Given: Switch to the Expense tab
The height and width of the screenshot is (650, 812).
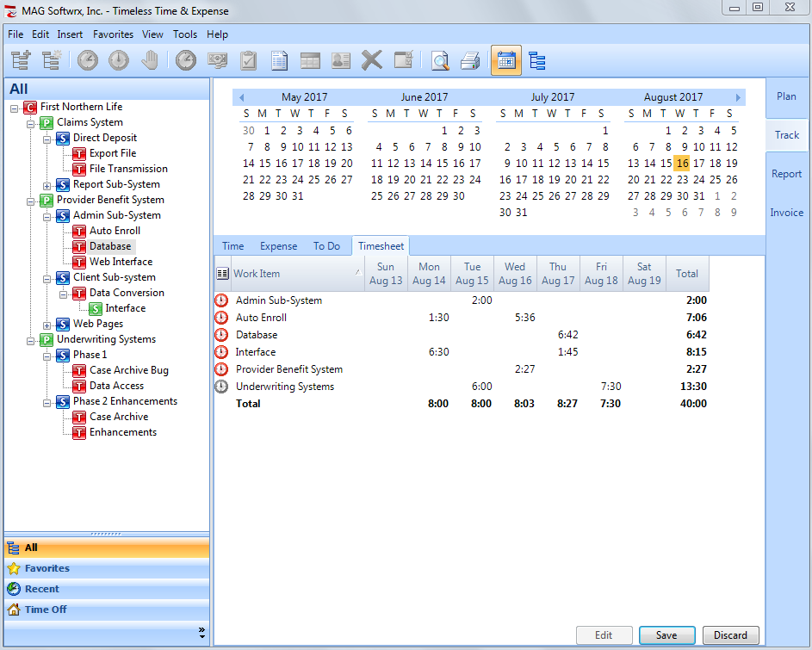Looking at the screenshot, I should click(279, 246).
